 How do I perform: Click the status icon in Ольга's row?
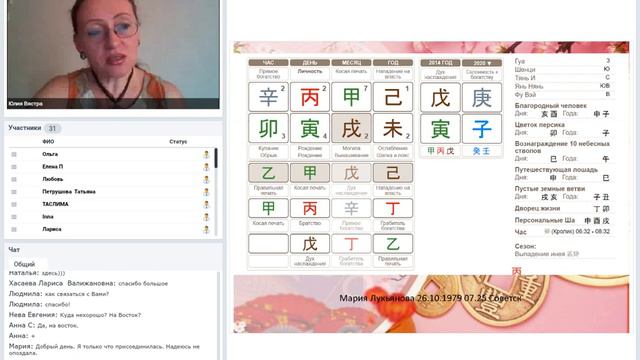pyautogui.click(x=206, y=154)
